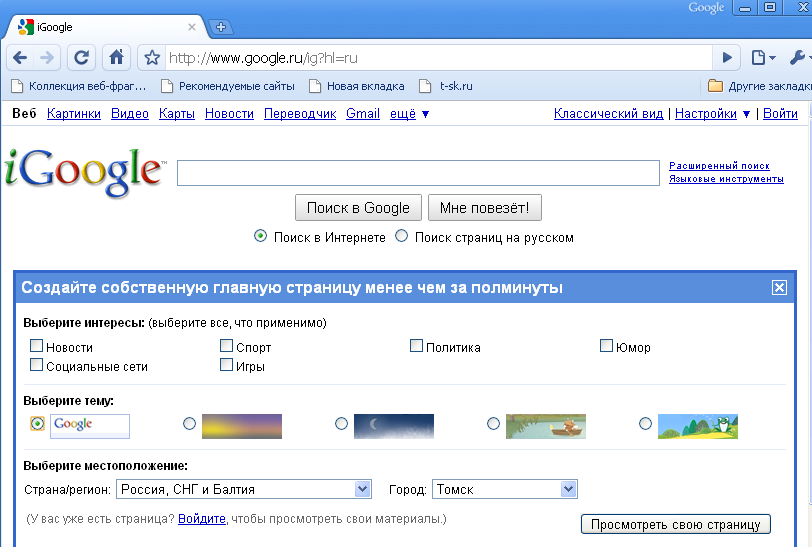
Task: Click the boat on lake theme thumbnail
Action: pyautogui.click(x=546, y=426)
